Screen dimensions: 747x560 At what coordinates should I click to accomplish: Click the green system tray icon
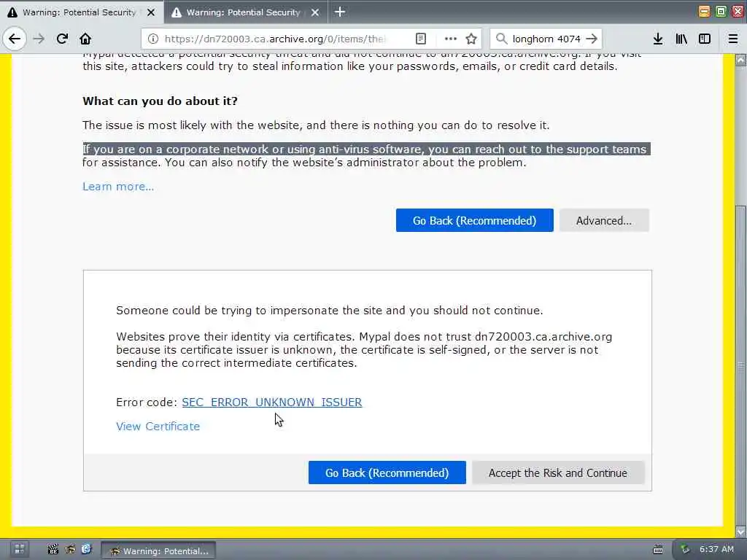tap(685, 549)
